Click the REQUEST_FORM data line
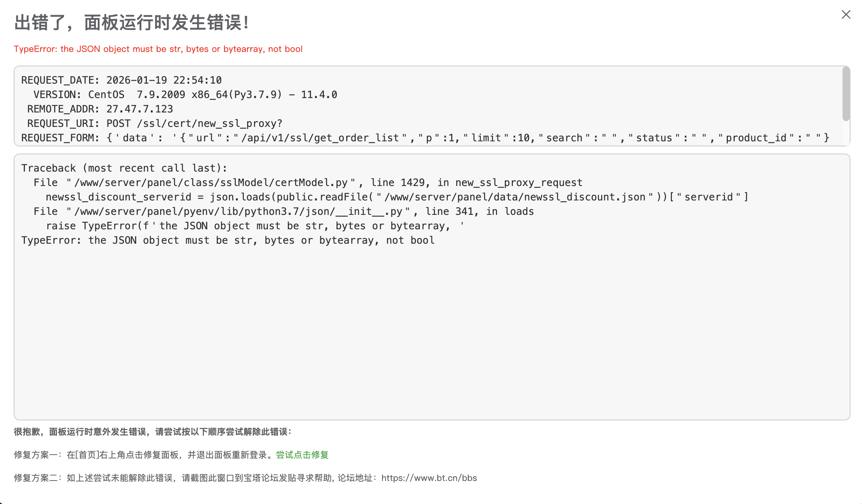This screenshot has height=504, width=862. click(x=425, y=138)
